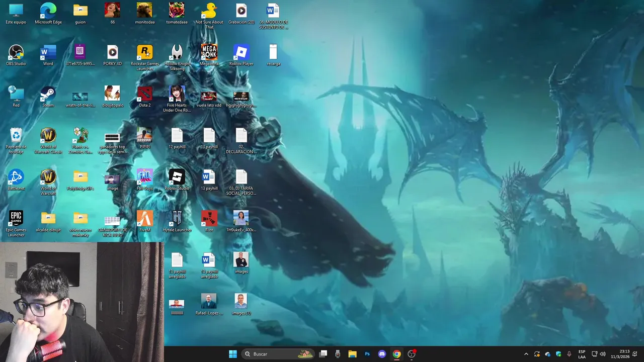The height and width of the screenshot is (362, 644).
Task: Open Five Hearts Under One Roof shortcut
Action: tap(177, 99)
